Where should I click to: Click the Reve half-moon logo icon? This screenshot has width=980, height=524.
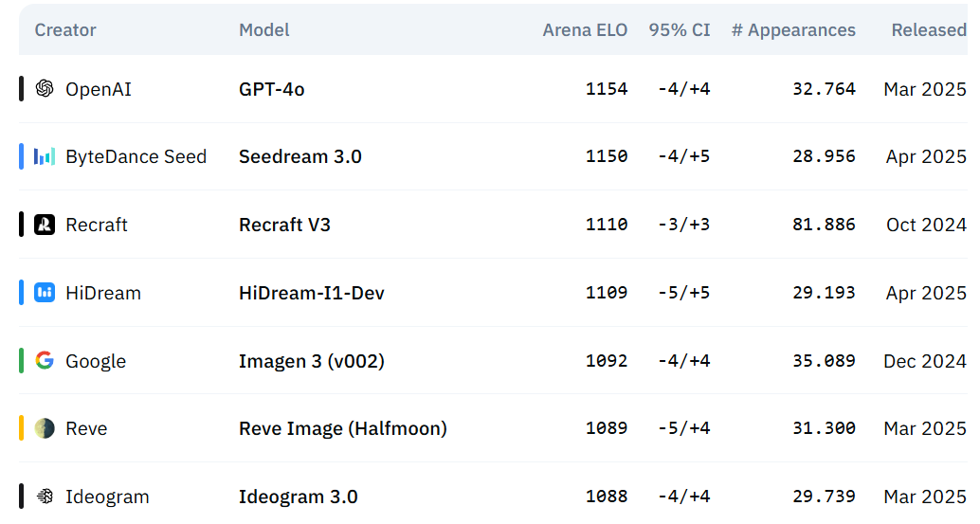tap(45, 428)
